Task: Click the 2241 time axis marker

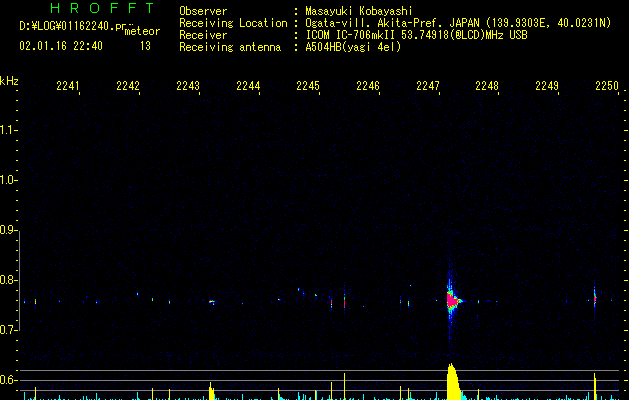Action: (x=68, y=86)
